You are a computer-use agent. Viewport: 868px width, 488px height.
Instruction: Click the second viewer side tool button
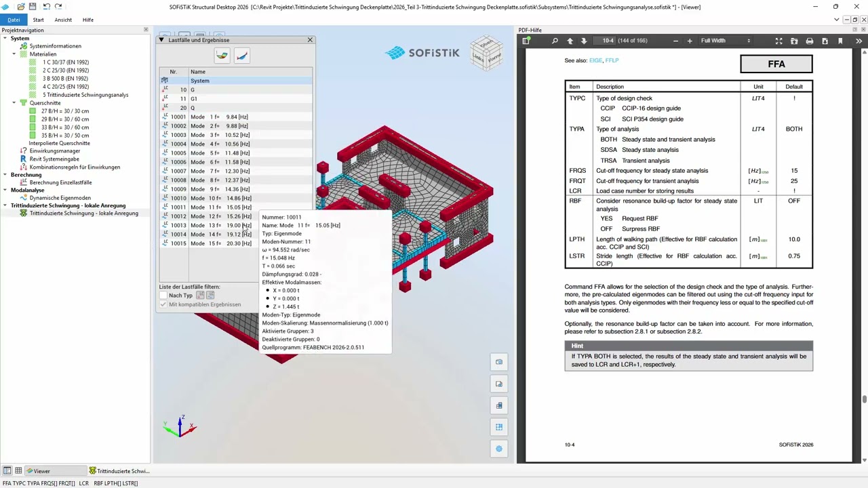coord(499,384)
